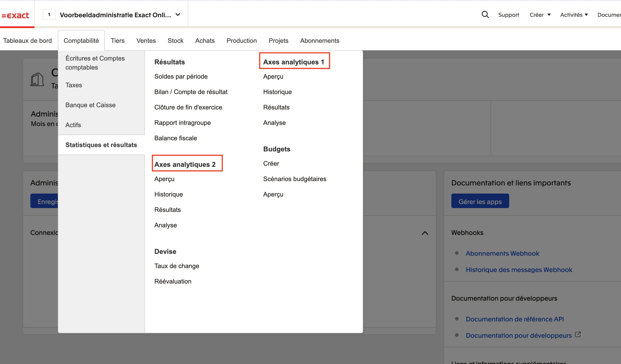Screen dimensions: 621x364
Task: Open the Tiers menu tab
Action: (117, 41)
